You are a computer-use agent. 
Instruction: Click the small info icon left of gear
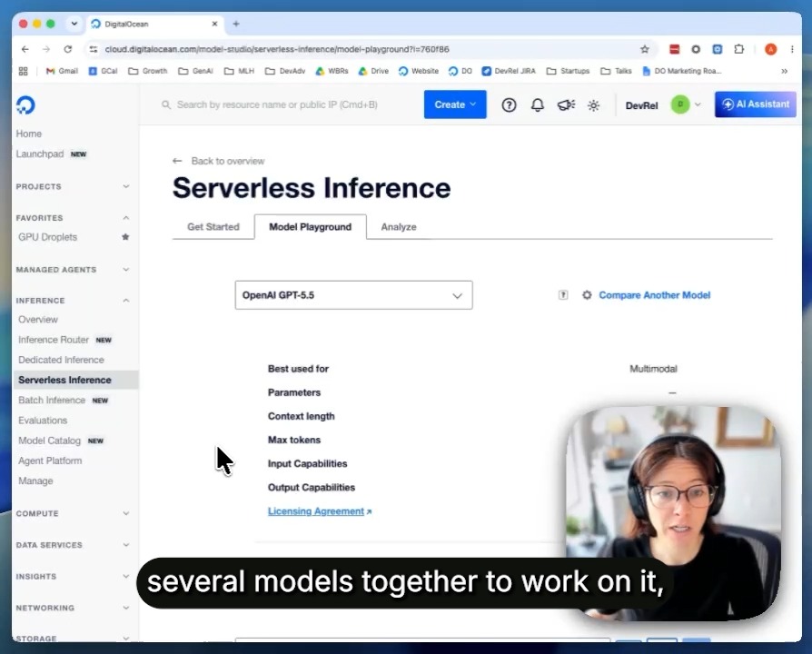click(x=563, y=295)
